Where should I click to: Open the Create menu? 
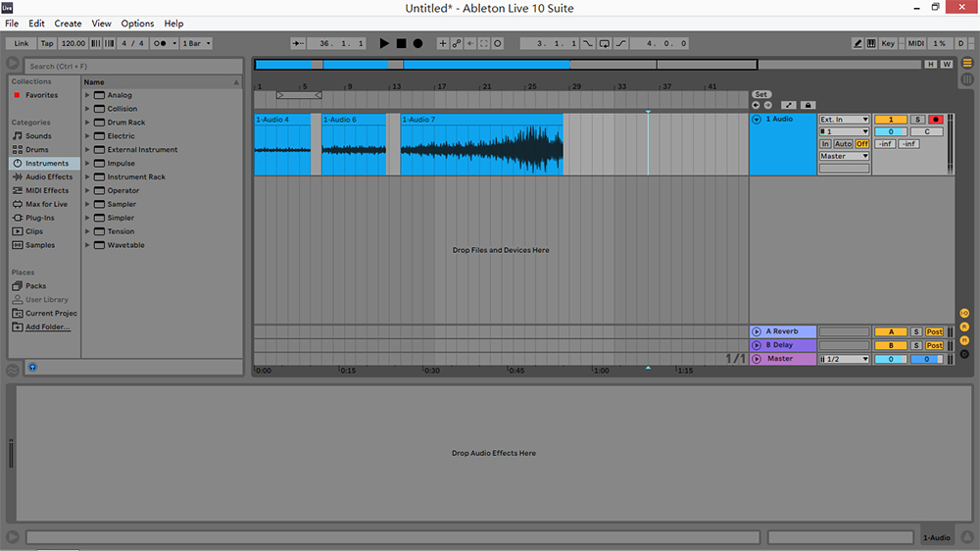click(68, 24)
